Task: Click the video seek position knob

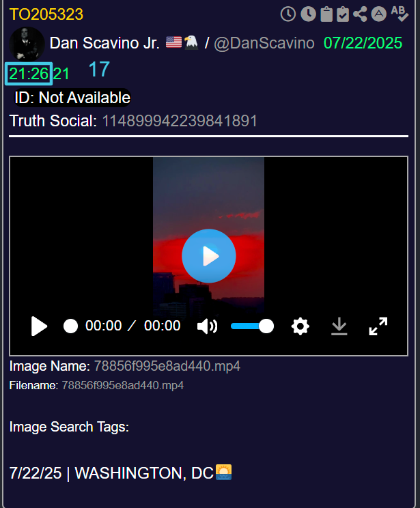Action: [x=70, y=326]
